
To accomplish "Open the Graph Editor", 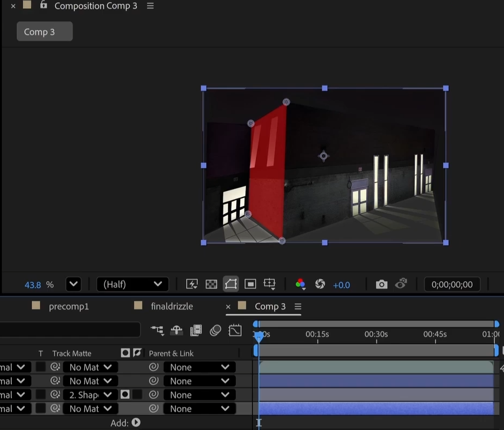I will [x=235, y=330].
